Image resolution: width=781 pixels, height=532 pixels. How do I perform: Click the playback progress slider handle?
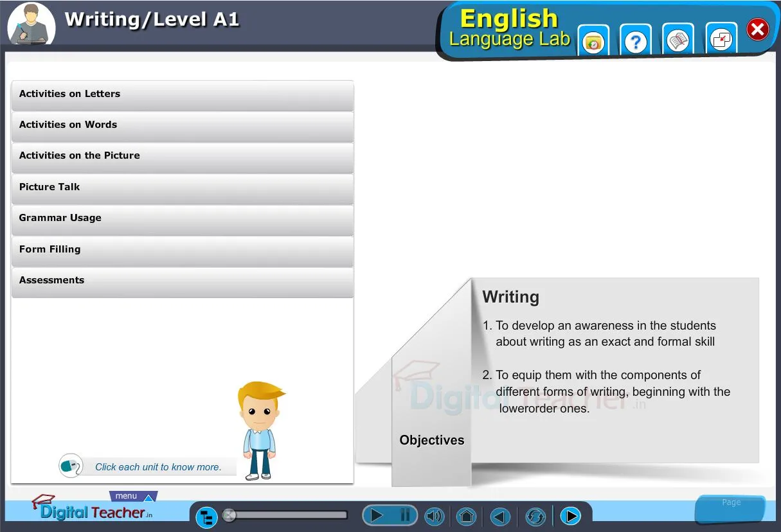229,515
